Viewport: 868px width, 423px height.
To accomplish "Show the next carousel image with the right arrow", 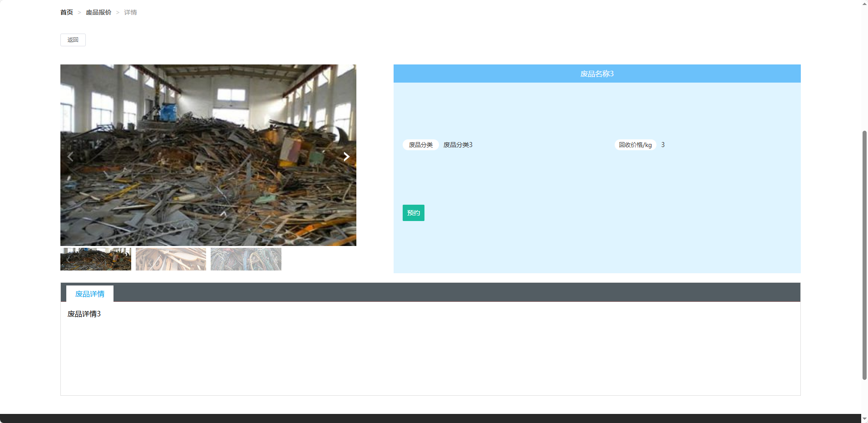I will point(346,157).
